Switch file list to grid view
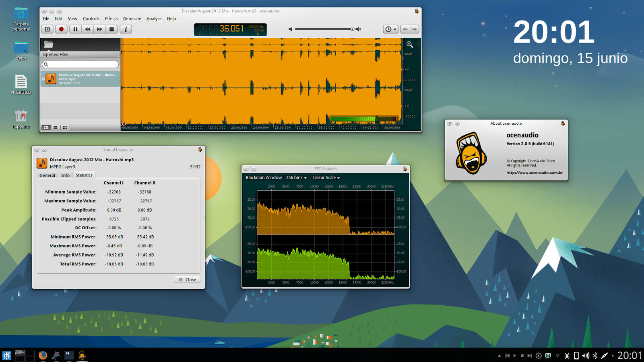This screenshot has height=362, width=644. click(65, 128)
